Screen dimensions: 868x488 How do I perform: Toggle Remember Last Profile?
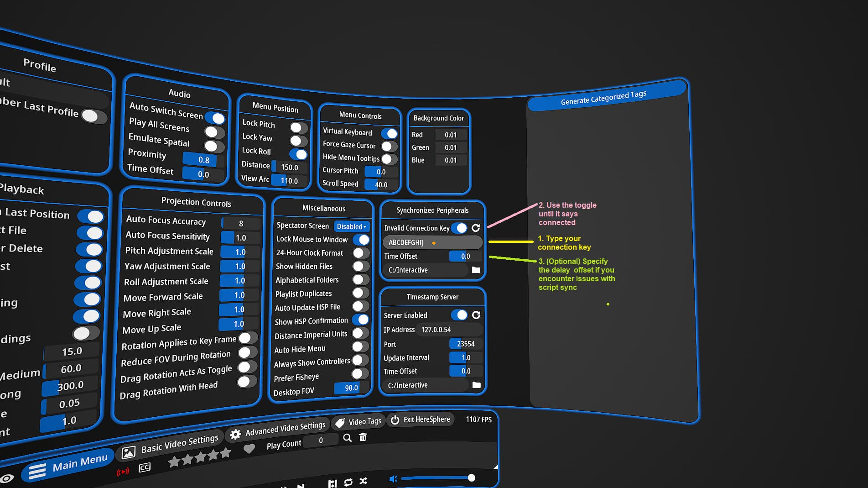pos(94,116)
